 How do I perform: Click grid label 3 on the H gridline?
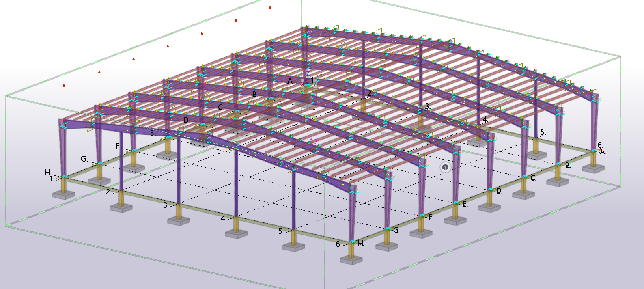[x=165, y=205]
